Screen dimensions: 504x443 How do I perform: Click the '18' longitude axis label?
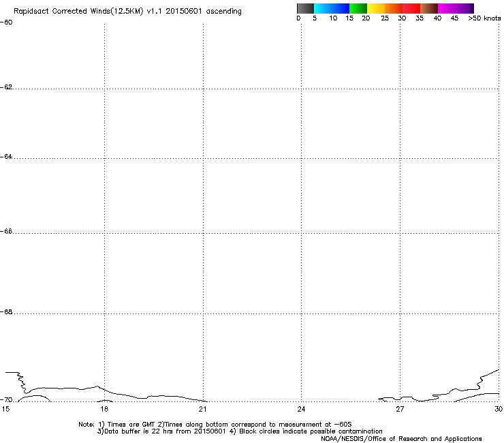[104, 409]
